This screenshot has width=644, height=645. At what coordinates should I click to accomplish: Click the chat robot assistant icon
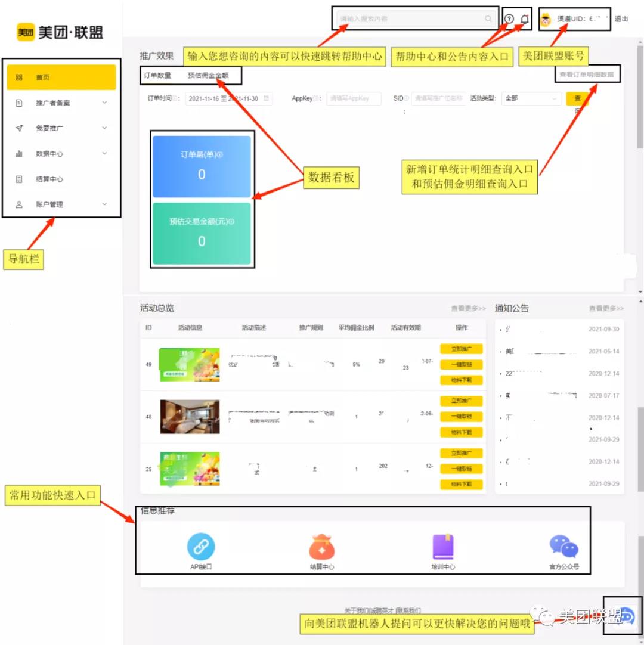tap(627, 616)
